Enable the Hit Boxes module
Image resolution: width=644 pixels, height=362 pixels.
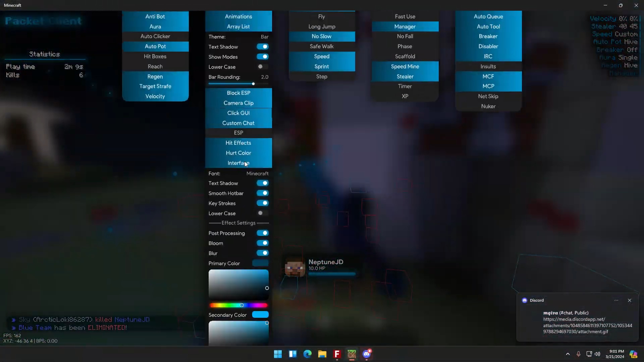click(x=155, y=56)
